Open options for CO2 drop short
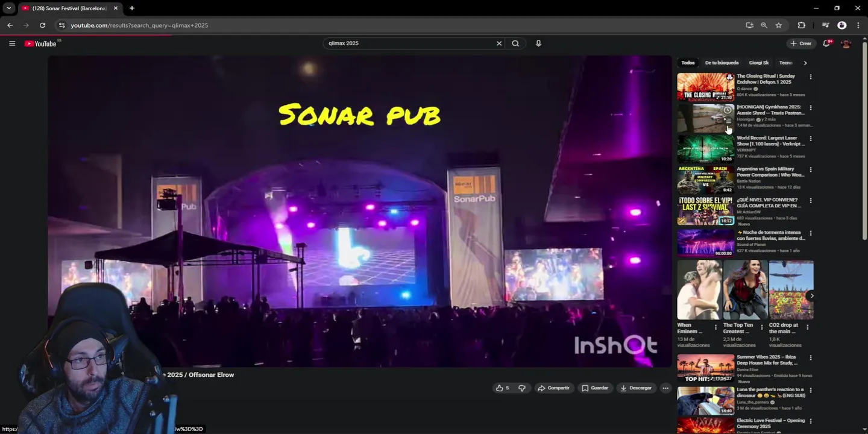 pos(808,327)
